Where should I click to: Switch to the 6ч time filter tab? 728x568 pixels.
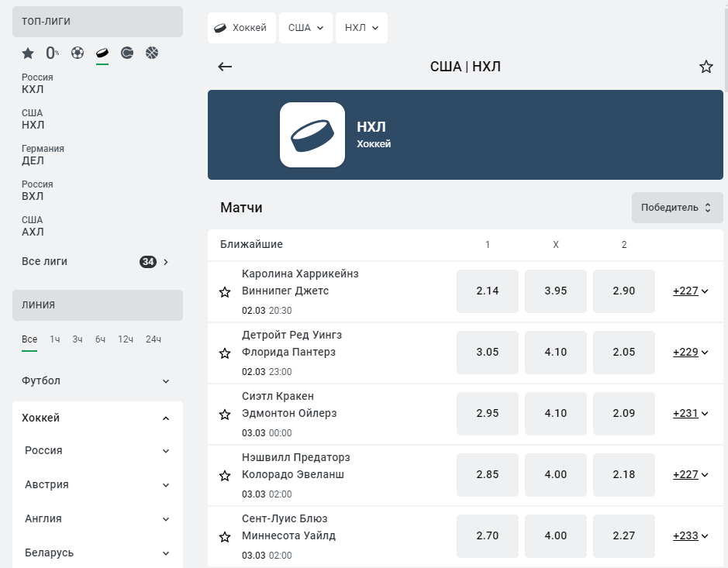click(100, 339)
